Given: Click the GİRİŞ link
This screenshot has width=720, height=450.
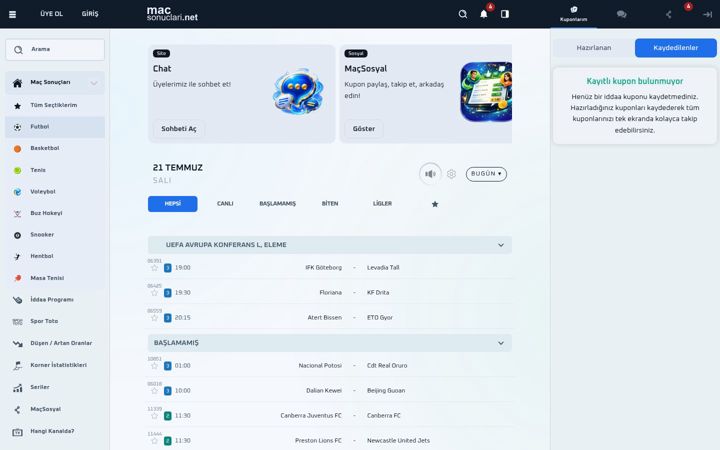Looking at the screenshot, I should (x=90, y=14).
